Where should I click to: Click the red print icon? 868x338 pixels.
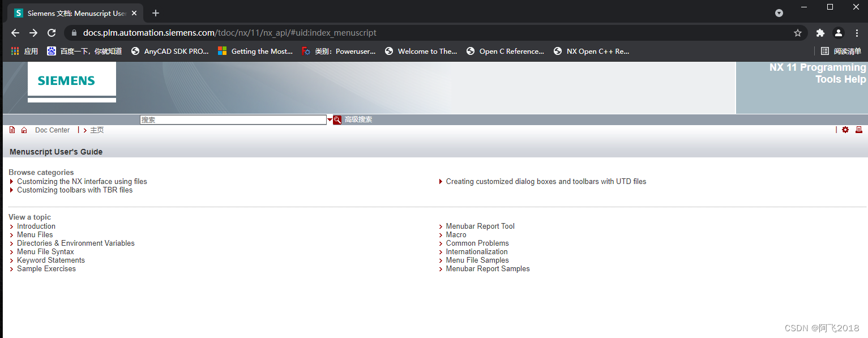click(859, 130)
